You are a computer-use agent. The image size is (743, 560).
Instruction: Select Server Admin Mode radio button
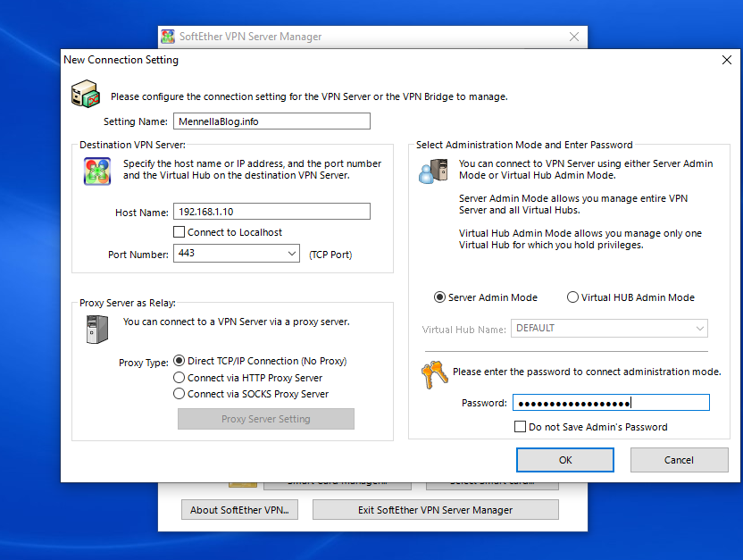click(439, 297)
